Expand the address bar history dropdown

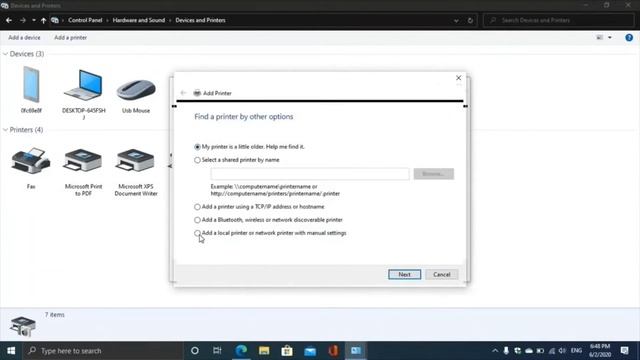(456, 20)
